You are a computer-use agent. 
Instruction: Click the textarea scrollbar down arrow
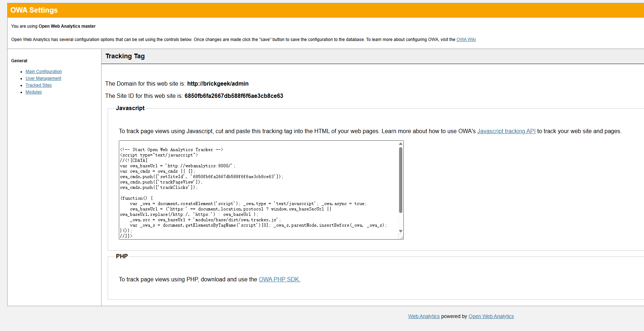pyautogui.click(x=401, y=231)
